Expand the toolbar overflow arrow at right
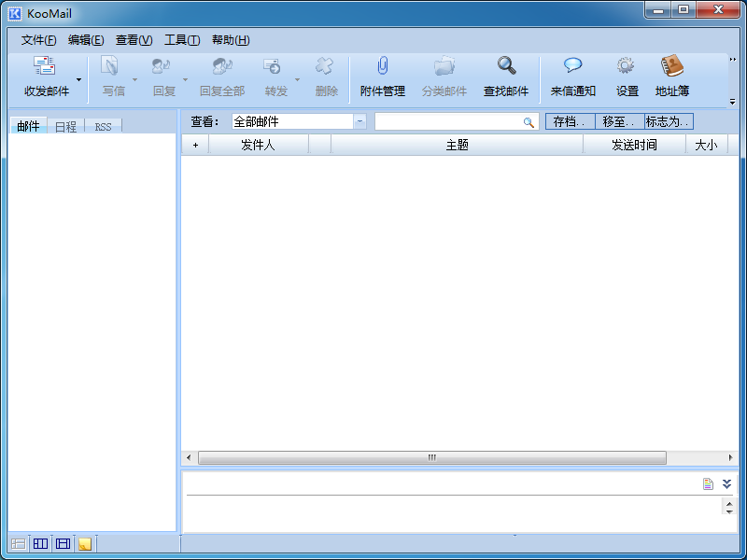The width and height of the screenshot is (747, 560). pos(732,101)
